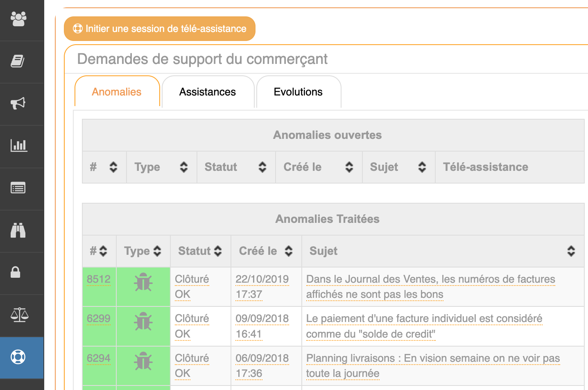
Task: Click the book icon in sidebar
Action: tap(18, 61)
